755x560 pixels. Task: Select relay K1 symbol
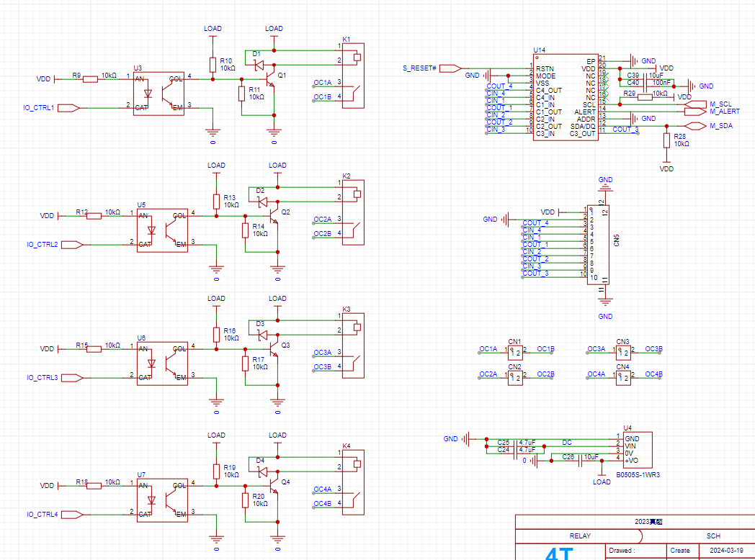pos(353,76)
